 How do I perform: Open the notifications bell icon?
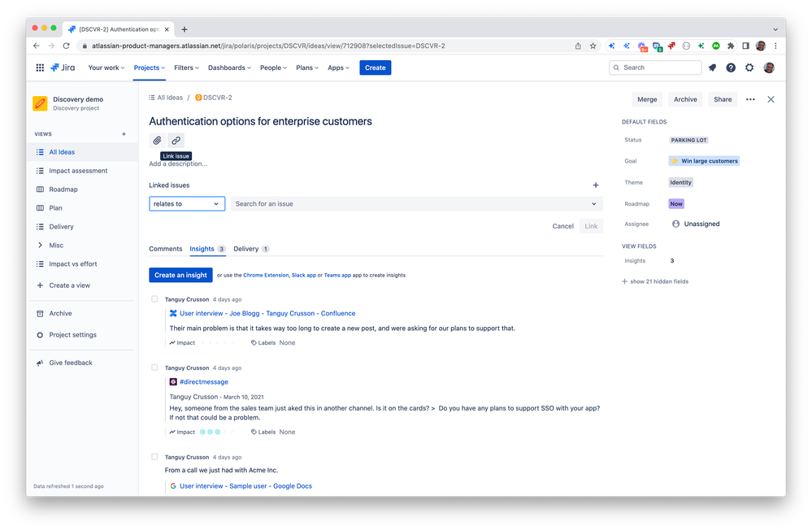713,67
